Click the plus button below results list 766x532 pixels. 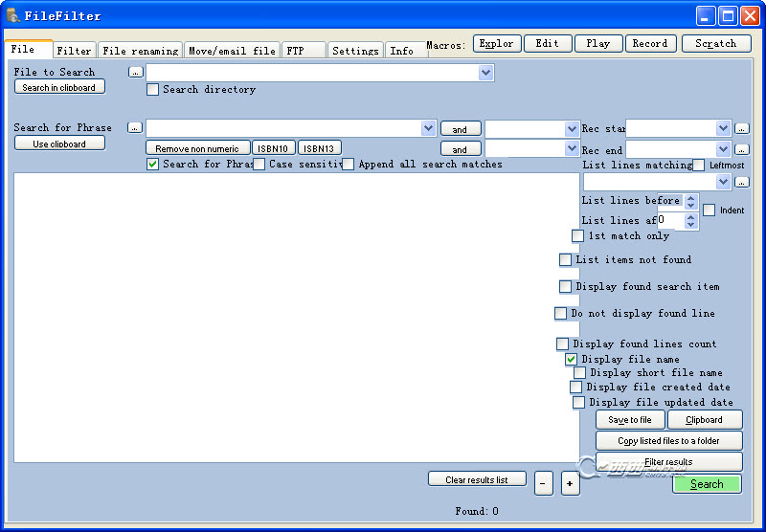pyautogui.click(x=570, y=484)
